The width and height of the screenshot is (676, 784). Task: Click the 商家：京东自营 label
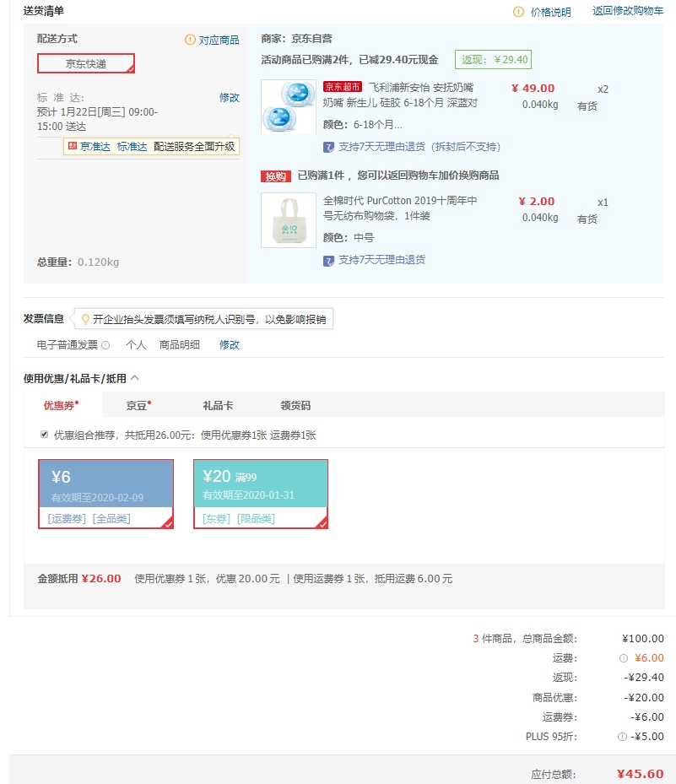[x=296, y=39]
